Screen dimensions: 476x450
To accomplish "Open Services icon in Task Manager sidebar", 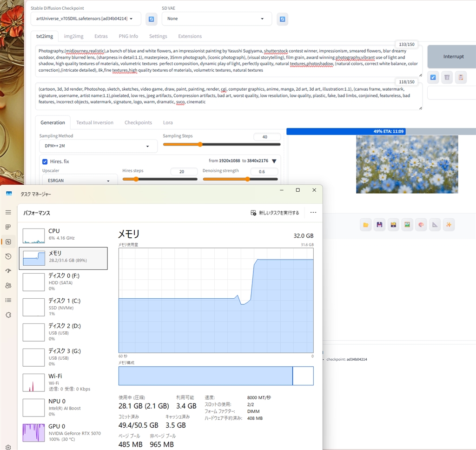I will [x=8, y=315].
